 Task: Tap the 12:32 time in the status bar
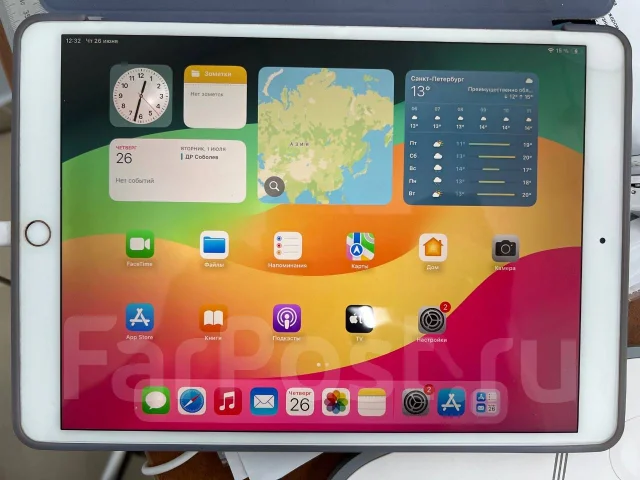(73, 41)
